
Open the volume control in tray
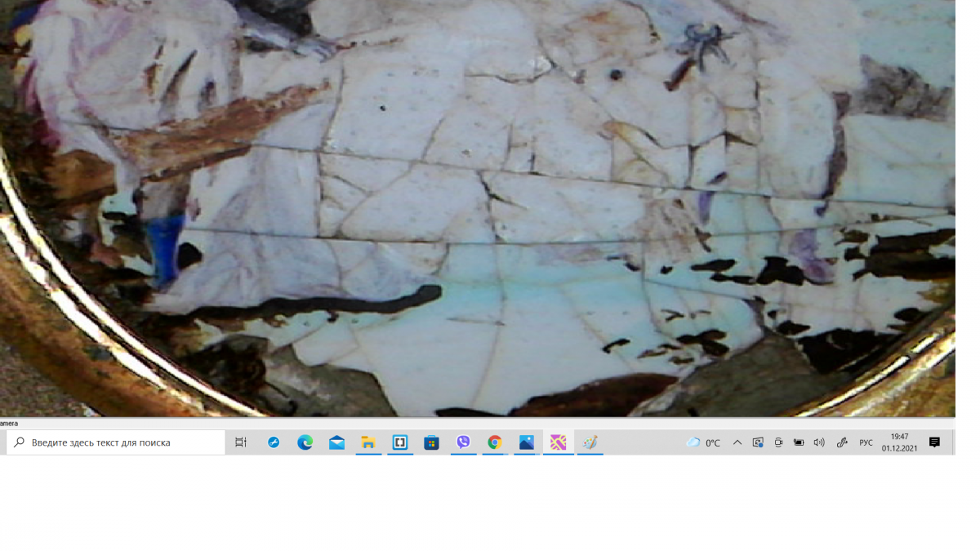(x=819, y=442)
